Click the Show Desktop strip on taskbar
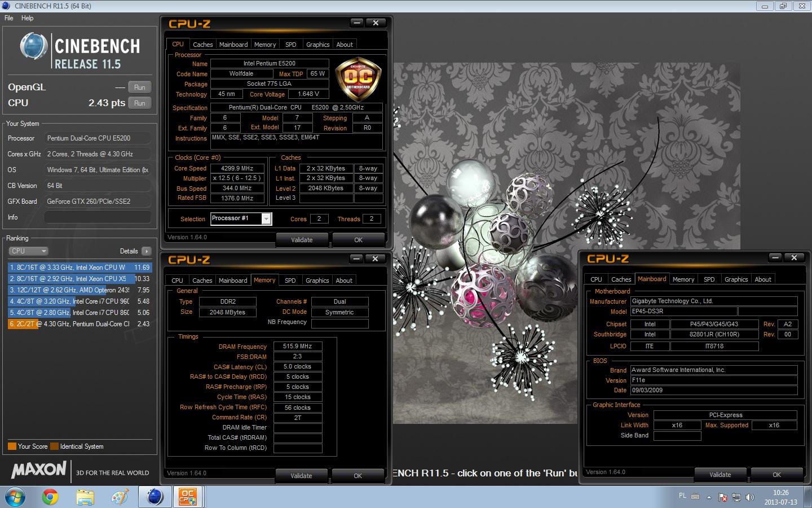Image resolution: width=812 pixels, height=508 pixels. pos(809,497)
